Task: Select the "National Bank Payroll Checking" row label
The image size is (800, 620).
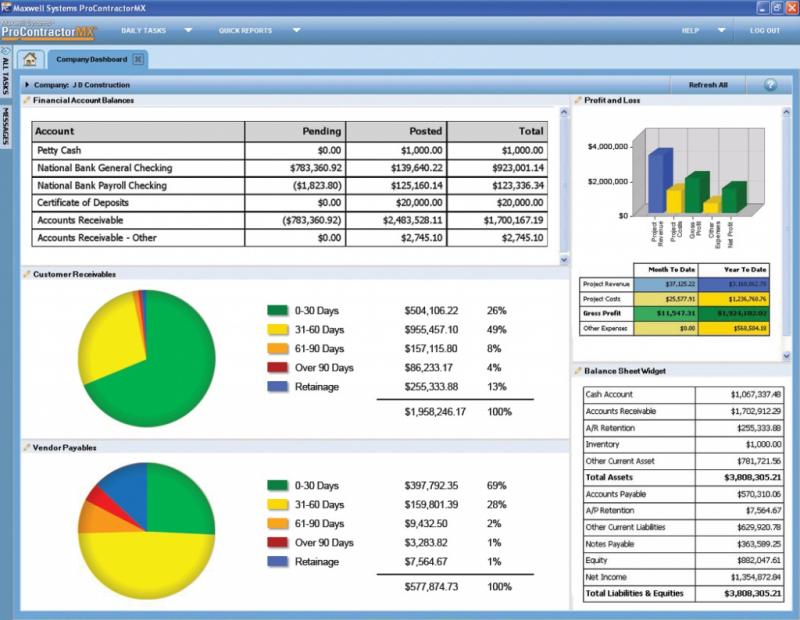Action: [x=102, y=186]
